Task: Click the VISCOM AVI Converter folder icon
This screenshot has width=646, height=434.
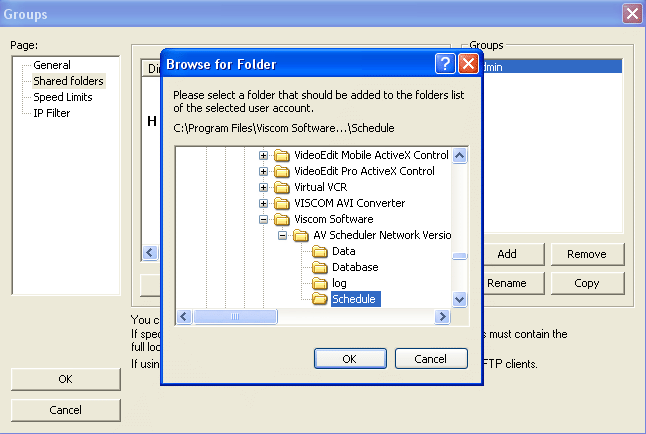Action: point(282,203)
